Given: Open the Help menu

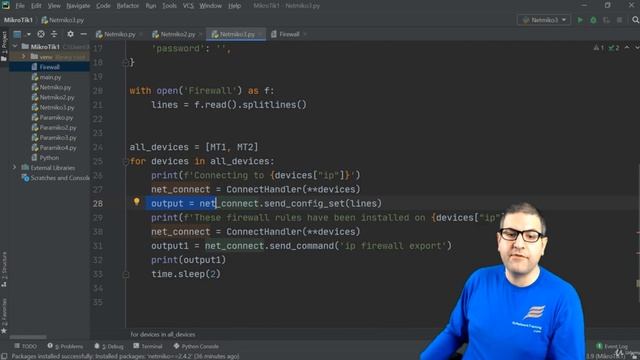Looking at the screenshot, I should pyautogui.click(x=234, y=6).
